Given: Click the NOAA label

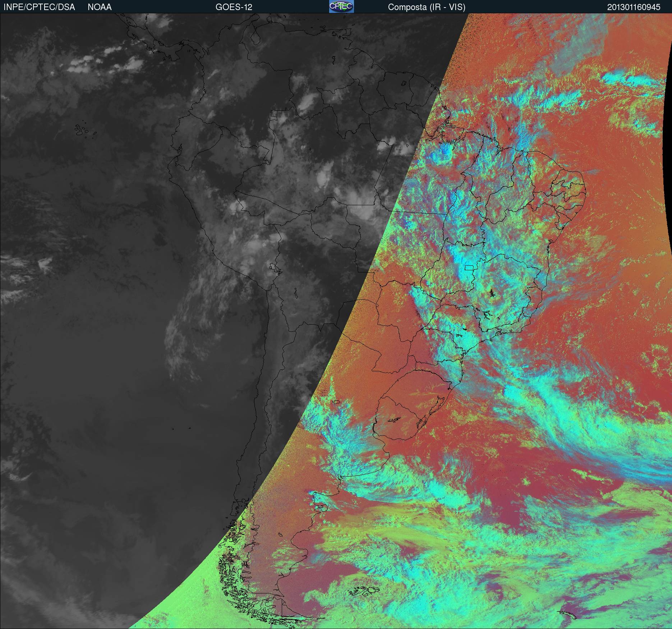Looking at the screenshot, I should 100,7.
